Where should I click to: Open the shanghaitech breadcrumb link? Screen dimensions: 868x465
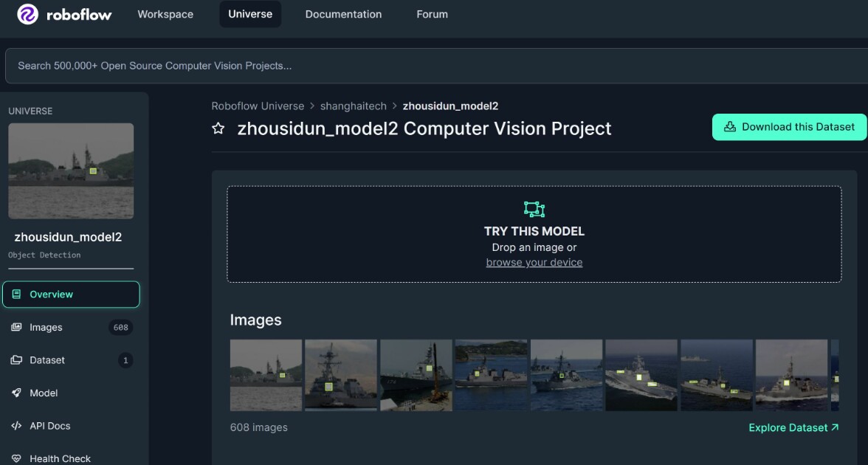point(353,106)
